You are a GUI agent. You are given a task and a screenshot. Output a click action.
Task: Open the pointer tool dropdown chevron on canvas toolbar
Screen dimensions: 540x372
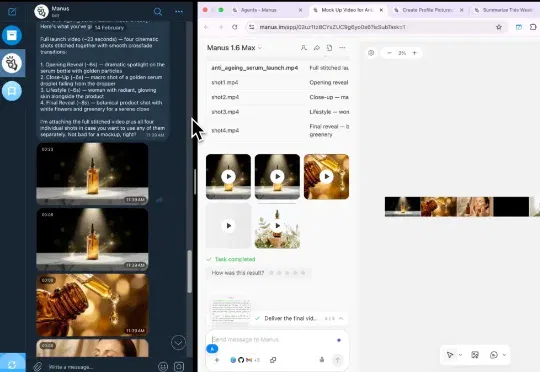point(460,355)
